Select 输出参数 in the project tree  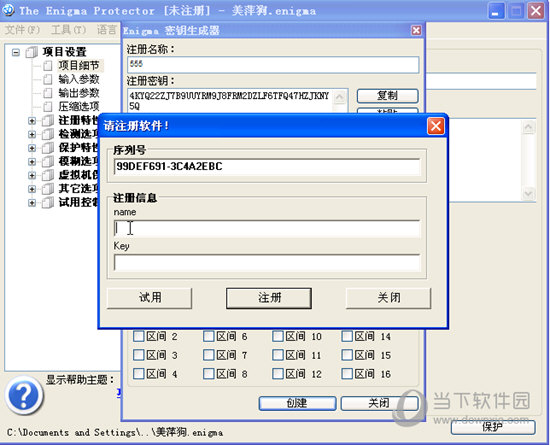click(79, 93)
